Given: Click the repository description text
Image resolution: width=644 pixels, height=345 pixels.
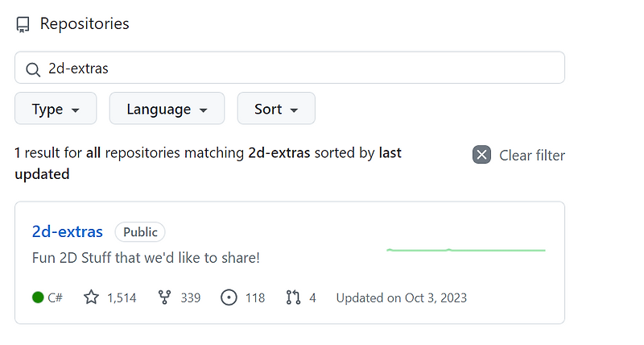Looking at the screenshot, I should (x=146, y=258).
